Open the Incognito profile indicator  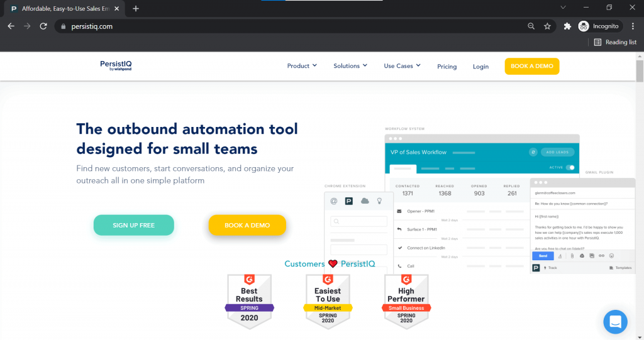(599, 26)
